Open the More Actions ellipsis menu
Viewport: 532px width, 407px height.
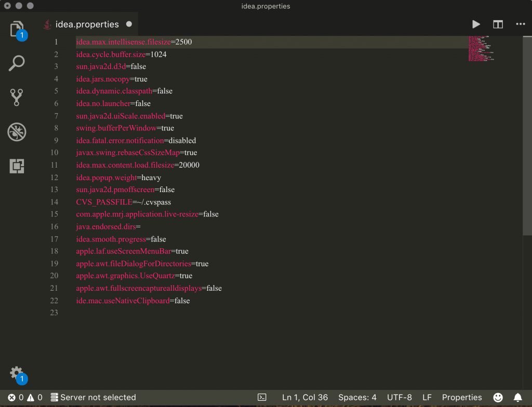[x=520, y=24]
